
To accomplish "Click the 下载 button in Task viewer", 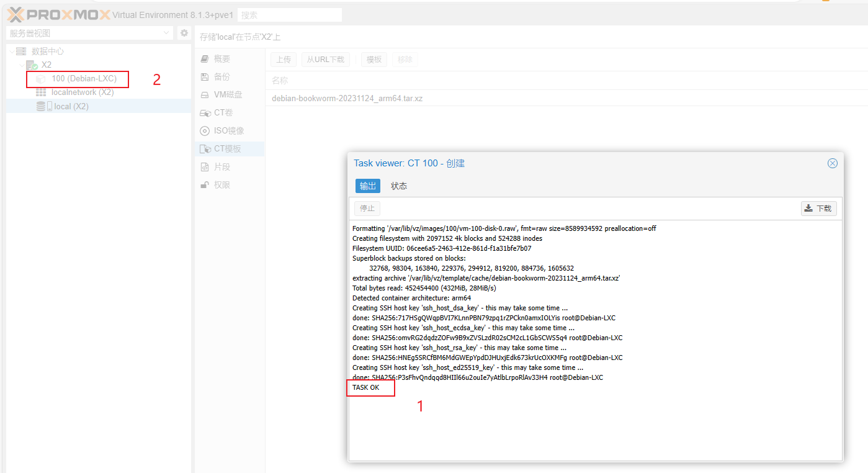I will point(818,209).
